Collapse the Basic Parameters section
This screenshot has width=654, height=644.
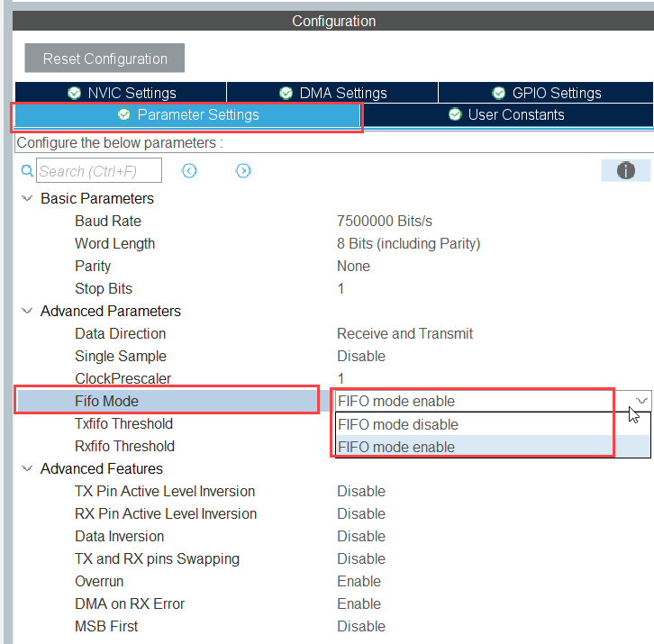click(x=27, y=198)
